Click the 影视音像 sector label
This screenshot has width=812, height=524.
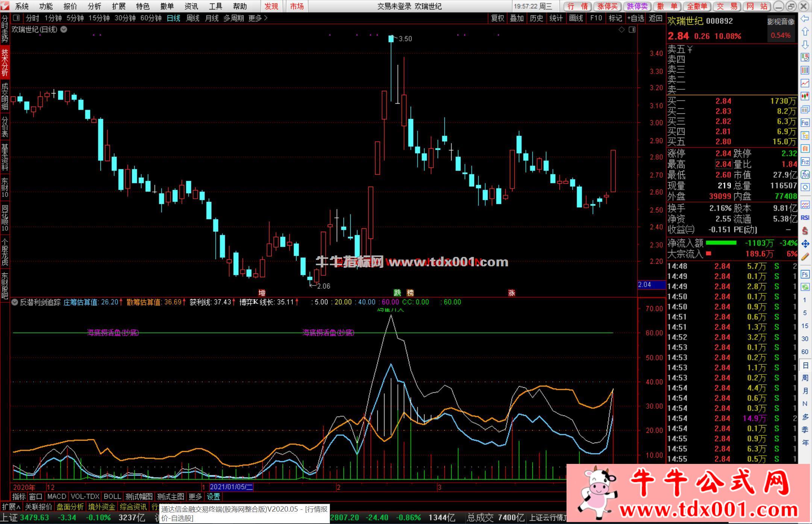[x=781, y=22]
